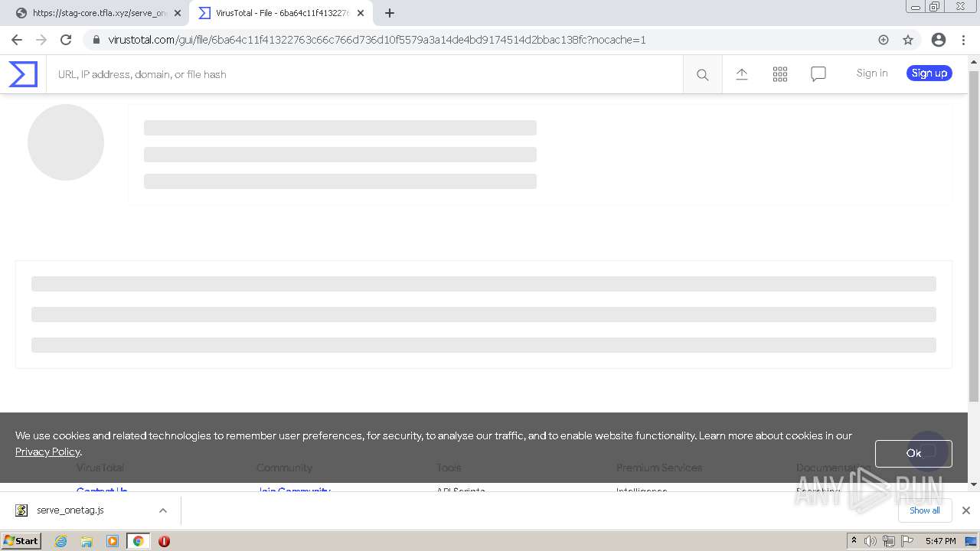Screen dimensions: 980x551
Task: Show hidden system tray icons
Action: 854,541
